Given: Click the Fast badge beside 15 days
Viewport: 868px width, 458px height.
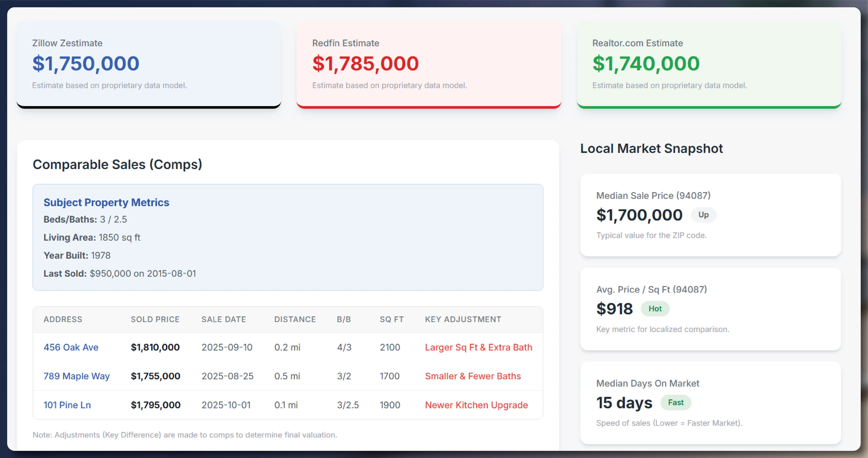Looking at the screenshot, I should pos(676,402).
